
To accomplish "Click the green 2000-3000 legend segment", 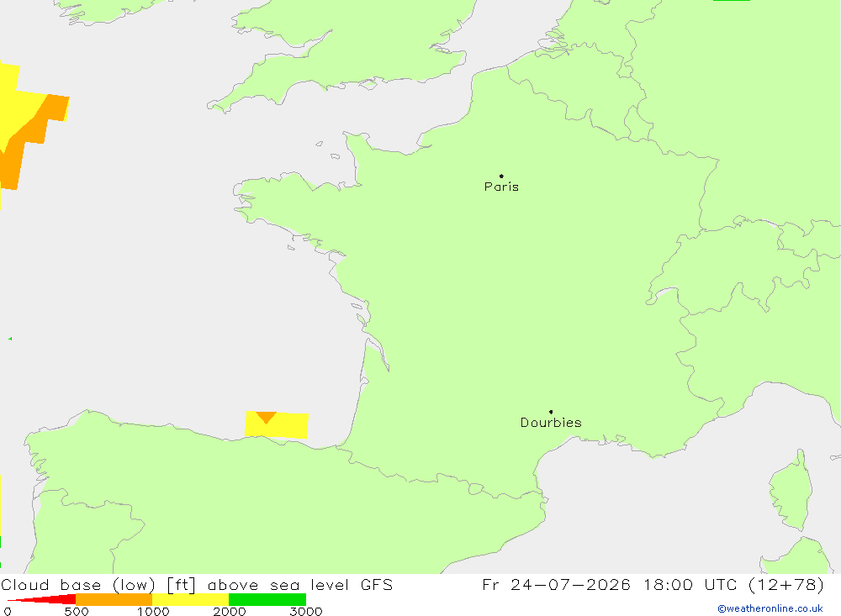I will point(267,599).
